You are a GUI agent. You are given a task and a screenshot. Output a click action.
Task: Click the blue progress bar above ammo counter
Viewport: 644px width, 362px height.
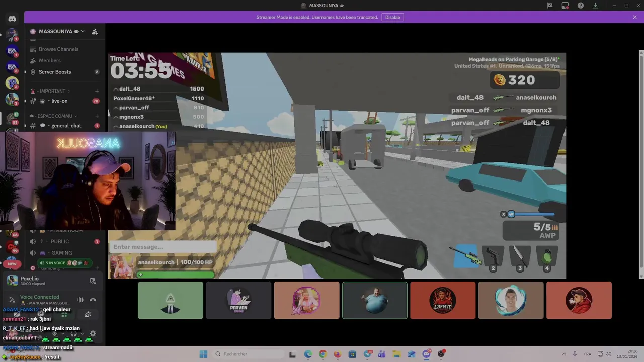pyautogui.click(x=533, y=214)
